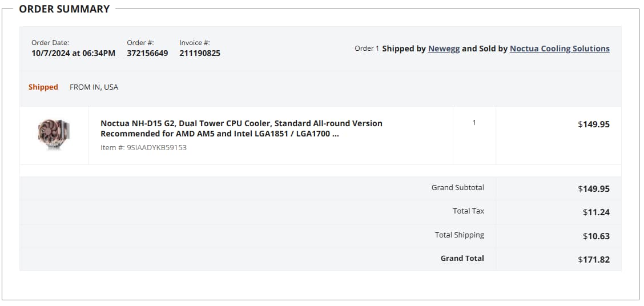
Task: Click the Grand Total label
Action: coord(462,258)
